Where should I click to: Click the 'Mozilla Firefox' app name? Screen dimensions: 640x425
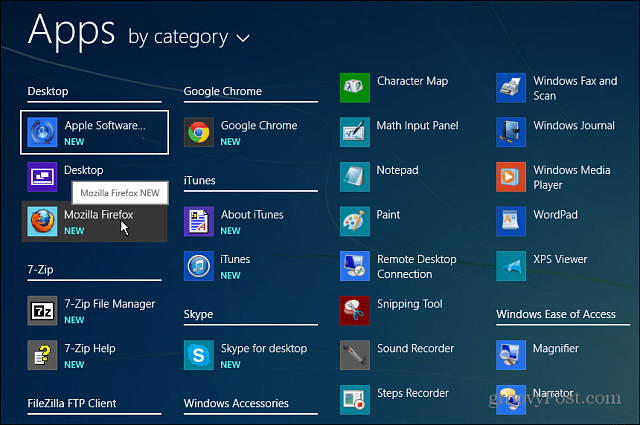tap(99, 215)
